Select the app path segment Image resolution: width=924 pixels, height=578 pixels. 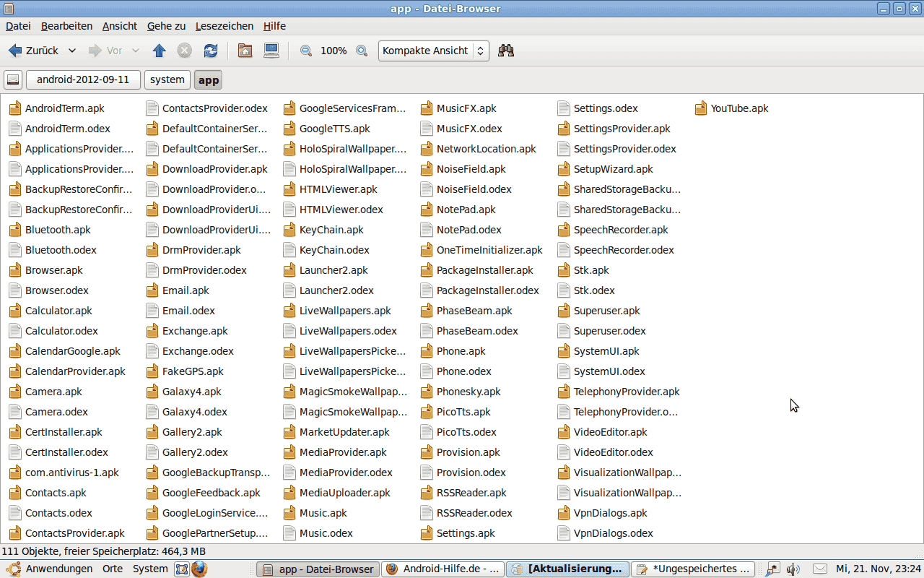pos(209,79)
